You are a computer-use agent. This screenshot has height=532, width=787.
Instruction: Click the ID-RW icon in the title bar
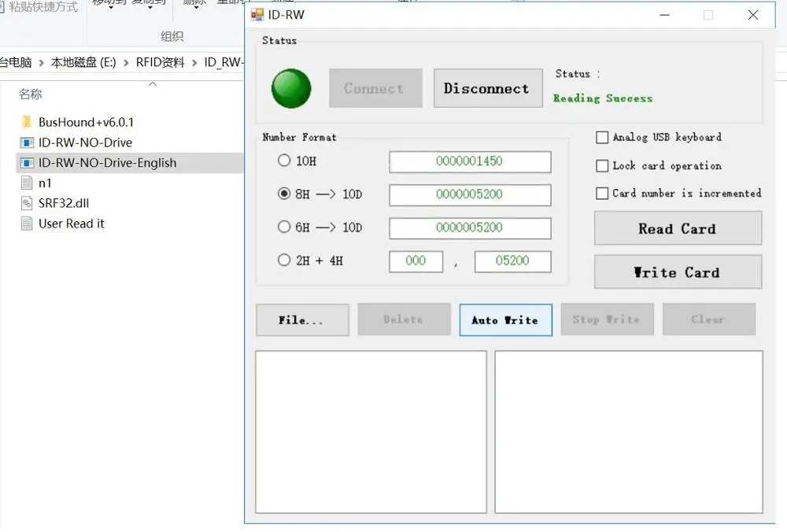click(x=258, y=14)
